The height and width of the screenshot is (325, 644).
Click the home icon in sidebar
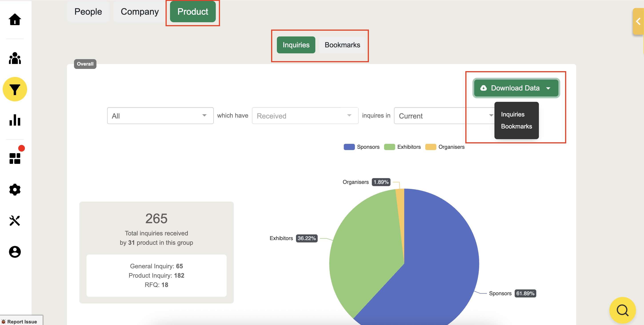[15, 20]
